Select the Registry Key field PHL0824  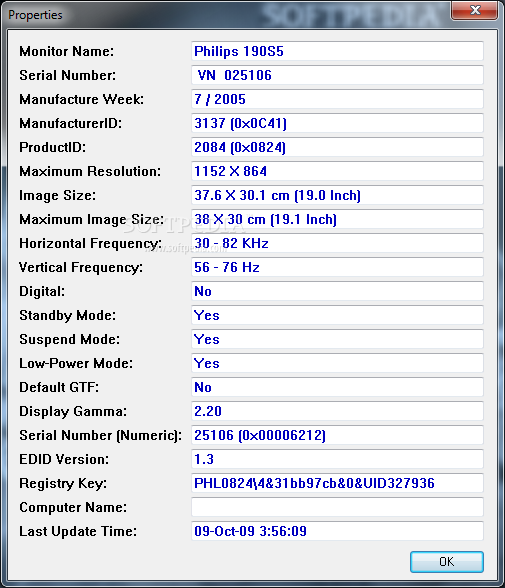click(x=337, y=483)
